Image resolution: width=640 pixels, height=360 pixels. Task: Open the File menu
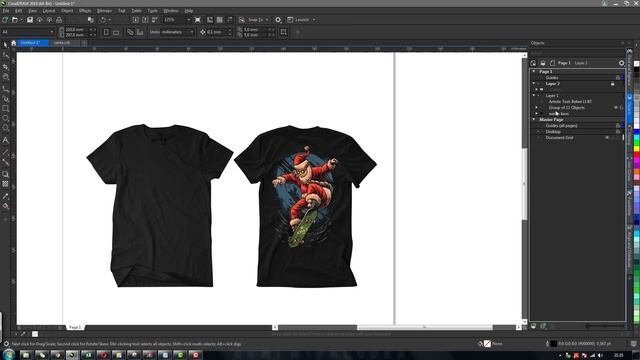6,11
